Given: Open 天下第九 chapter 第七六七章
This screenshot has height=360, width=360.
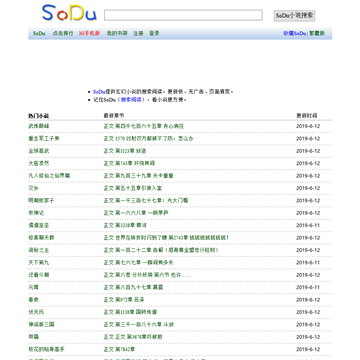Looking at the screenshot, I should [x=138, y=262].
